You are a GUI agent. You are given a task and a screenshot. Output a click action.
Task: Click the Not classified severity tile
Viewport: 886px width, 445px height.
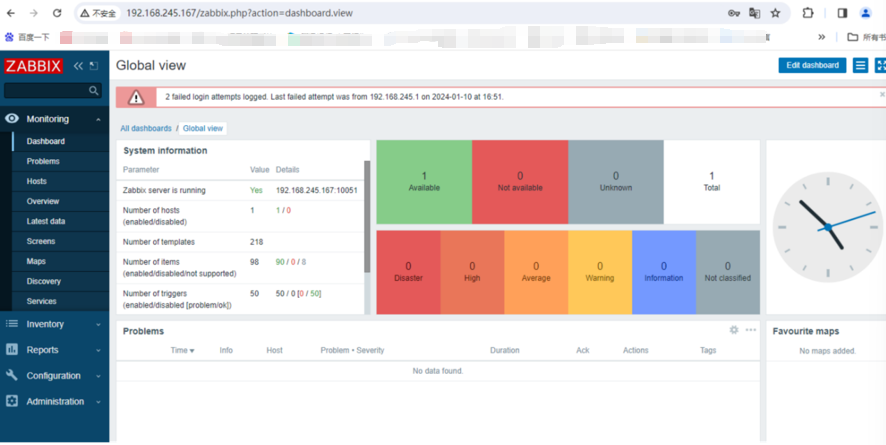pos(728,272)
